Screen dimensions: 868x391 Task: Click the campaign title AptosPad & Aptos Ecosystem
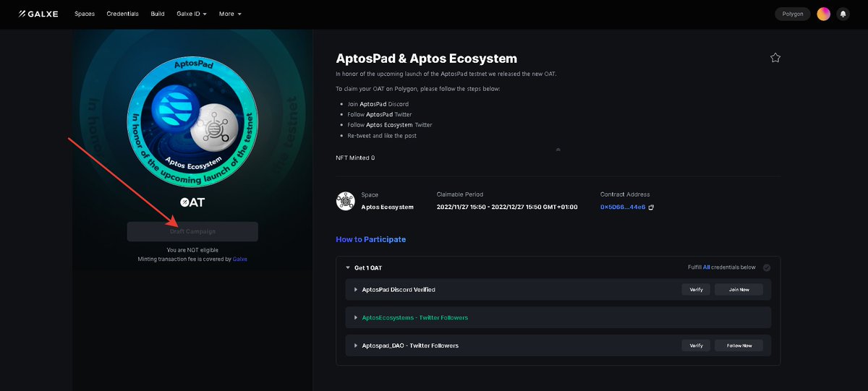tap(427, 59)
